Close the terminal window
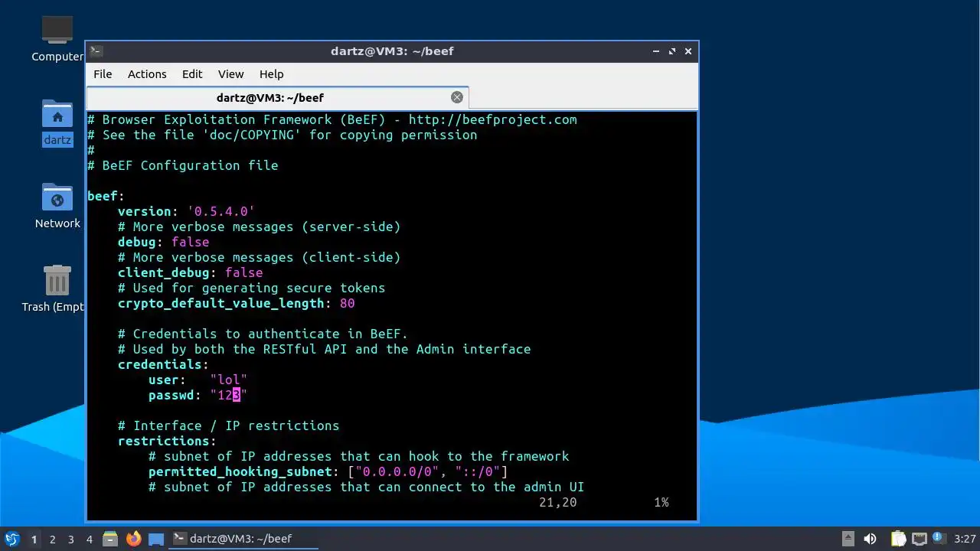Screen dimensions: 980x551 coord(688,51)
